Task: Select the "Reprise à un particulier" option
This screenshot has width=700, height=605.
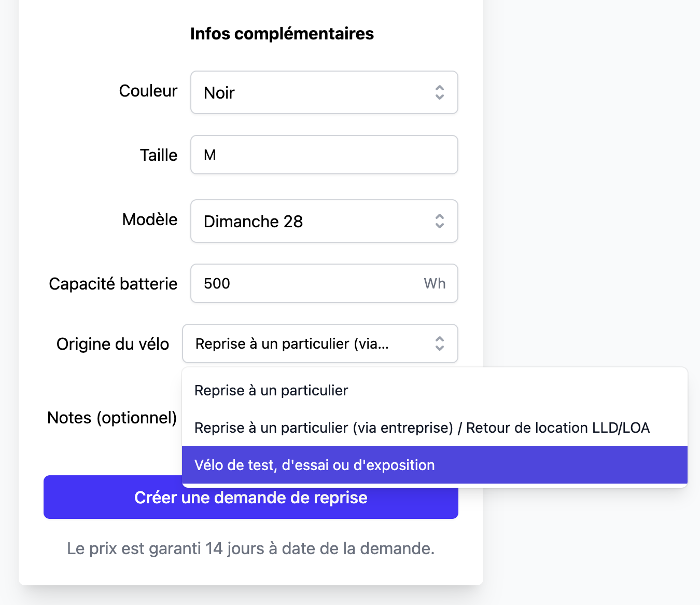Action: [x=271, y=390]
